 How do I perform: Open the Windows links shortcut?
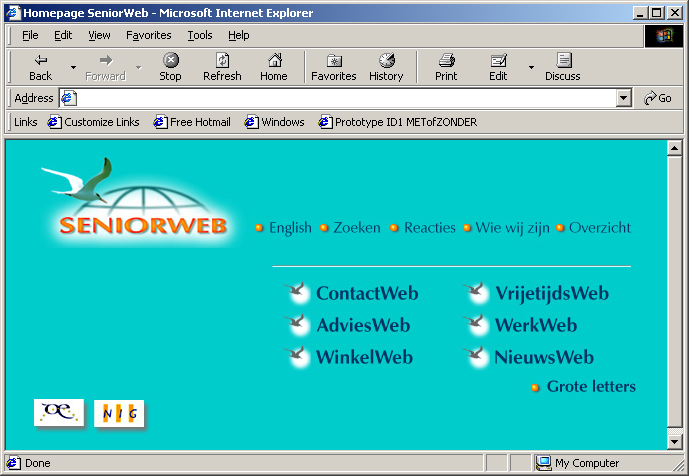(275, 122)
